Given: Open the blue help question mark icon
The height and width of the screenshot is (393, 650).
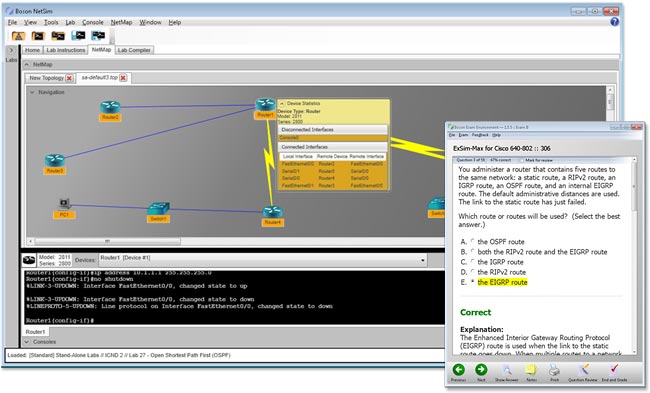Looking at the screenshot, I should [614, 22].
